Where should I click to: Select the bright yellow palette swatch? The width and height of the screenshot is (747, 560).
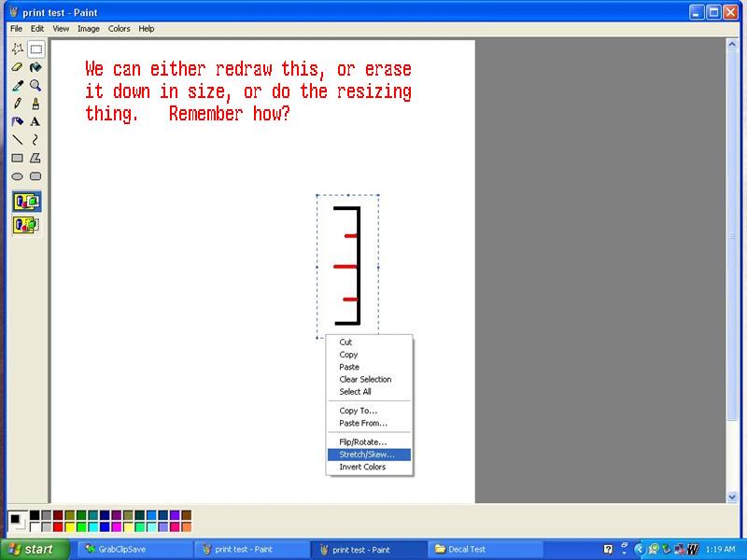[70, 526]
